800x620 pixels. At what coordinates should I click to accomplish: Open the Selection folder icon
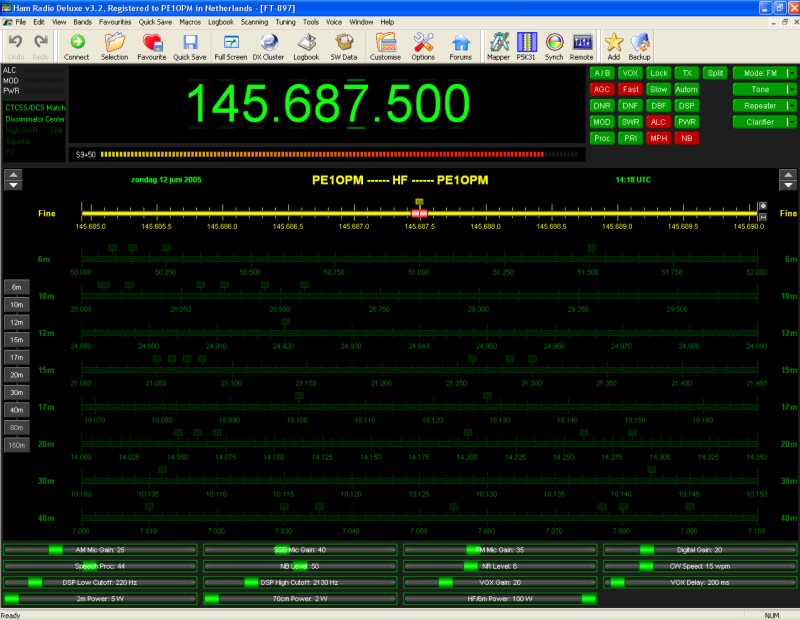point(114,46)
